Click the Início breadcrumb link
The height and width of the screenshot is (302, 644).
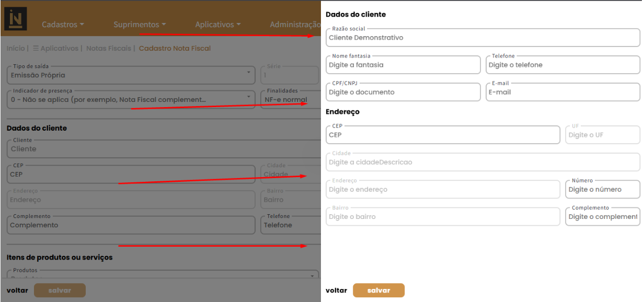[x=16, y=49]
